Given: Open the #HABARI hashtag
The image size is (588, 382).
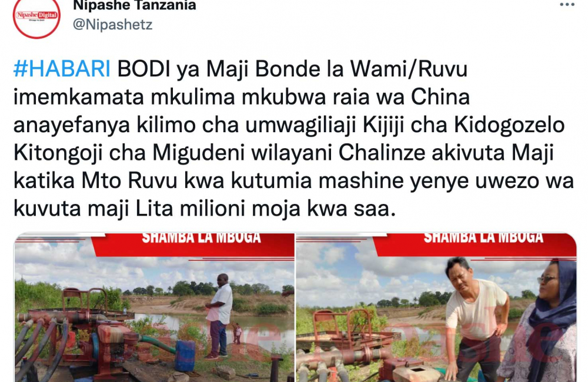Looking at the screenshot, I should click(62, 69).
